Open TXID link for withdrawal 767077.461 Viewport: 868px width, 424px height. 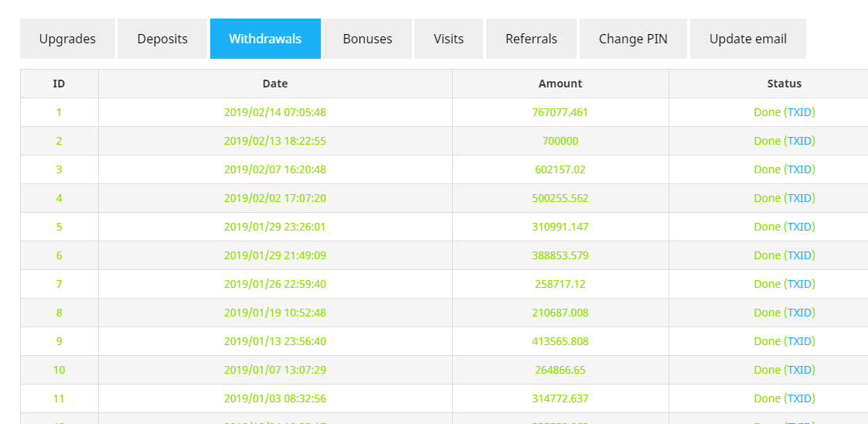(x=799, y=112)
